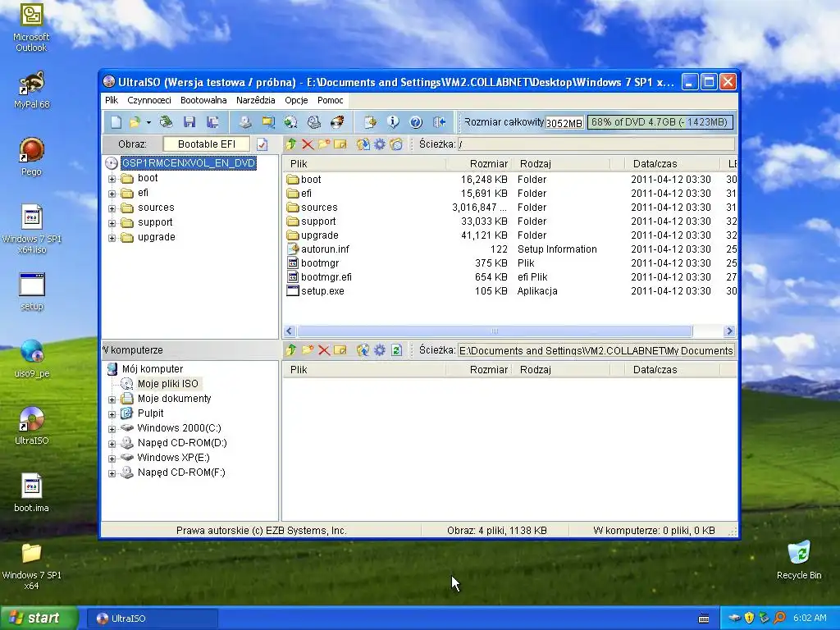The image size is (840, 630).
Task: Click the Start button
Action: [x=39, y=619]
